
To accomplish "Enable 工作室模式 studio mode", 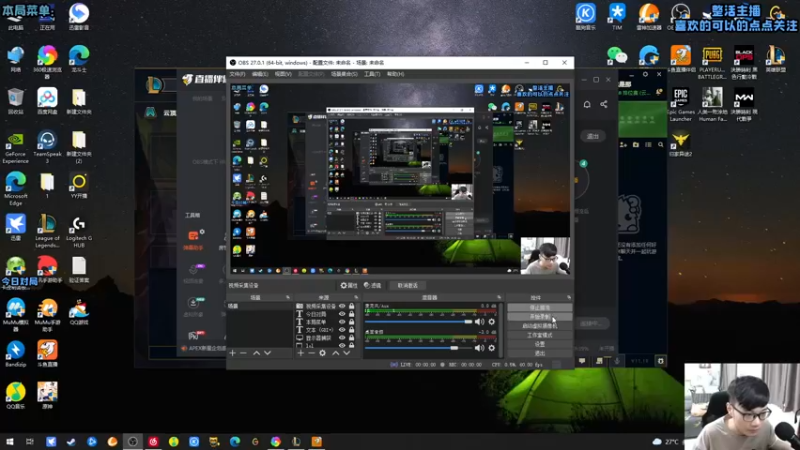I will pyautogui.click(x=540, y=335).
